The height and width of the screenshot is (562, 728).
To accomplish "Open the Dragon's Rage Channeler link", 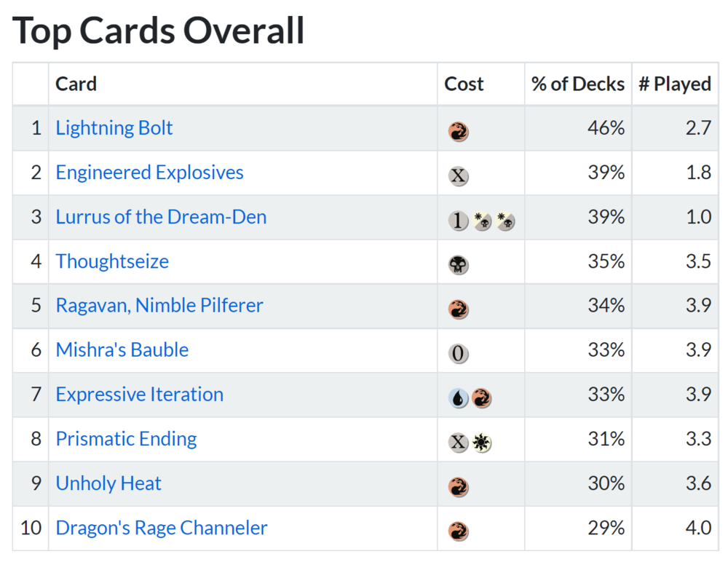I will 162,528.
